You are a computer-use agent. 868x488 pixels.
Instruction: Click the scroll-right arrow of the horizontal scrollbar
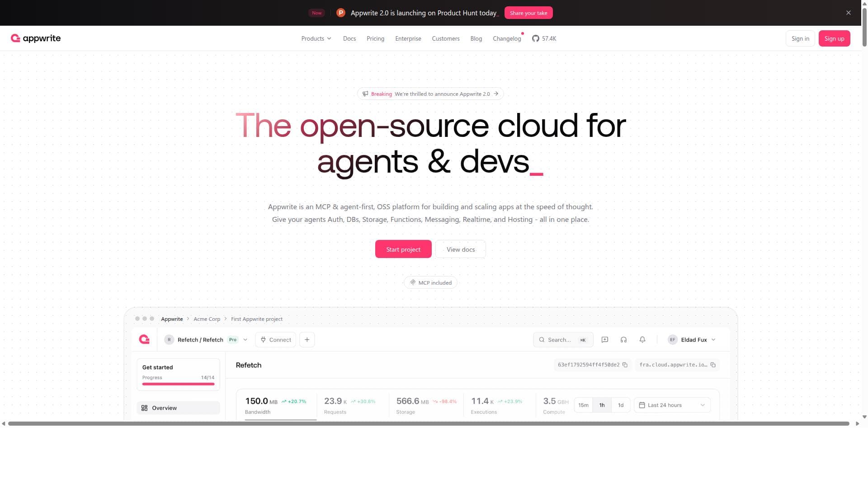(x=857, y=423)
